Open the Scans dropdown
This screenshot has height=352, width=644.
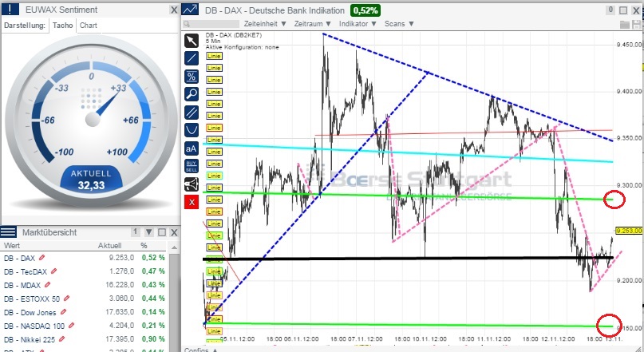(x=399, y=24)
